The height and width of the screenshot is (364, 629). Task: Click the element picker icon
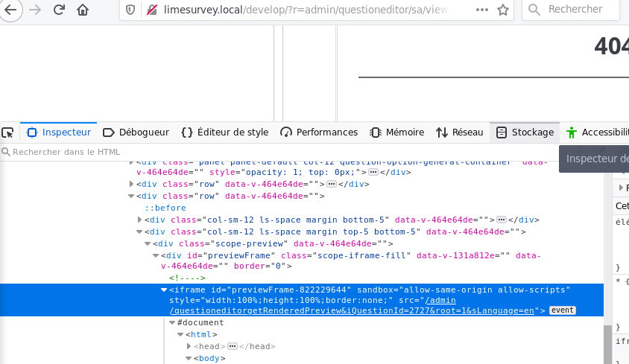coord(7,132)
